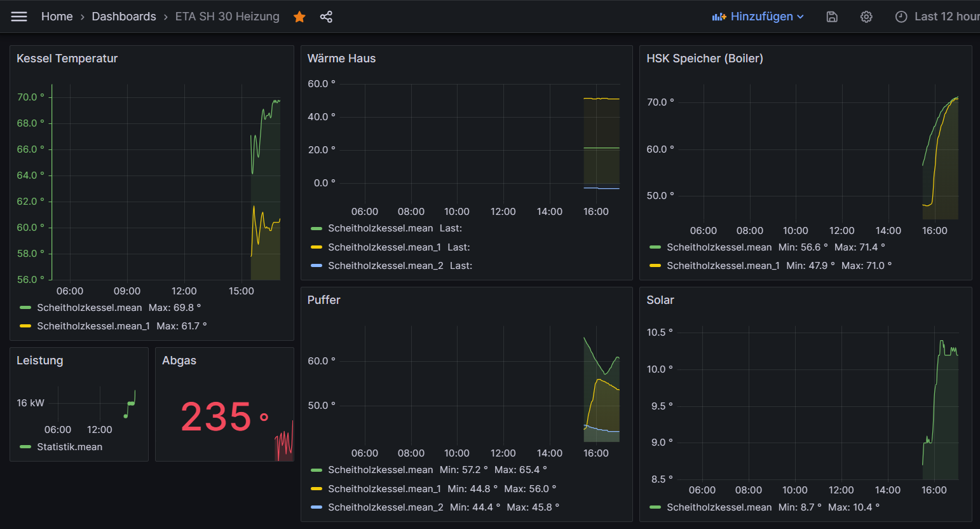Save the dashboard using the disk icon
This screenshot has height=529, width=980.
coord(832,17)
